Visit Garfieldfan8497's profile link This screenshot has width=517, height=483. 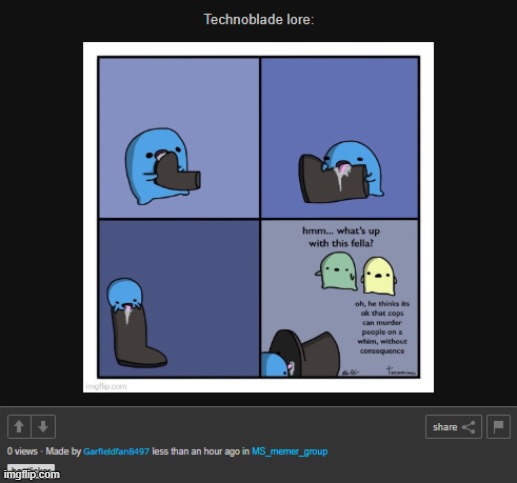click(x=116, y=451)
